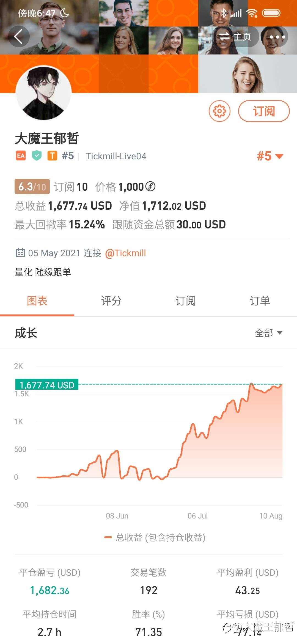This screenshot has height=644, width=297.
Task: Open the @Tickmill broker link
Action: pos(125,253)
